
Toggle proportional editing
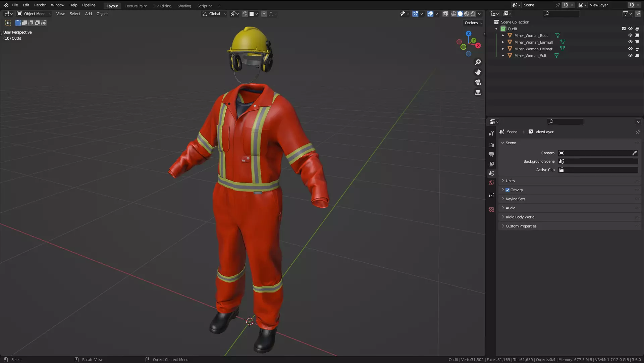click(x=264, y=14)
